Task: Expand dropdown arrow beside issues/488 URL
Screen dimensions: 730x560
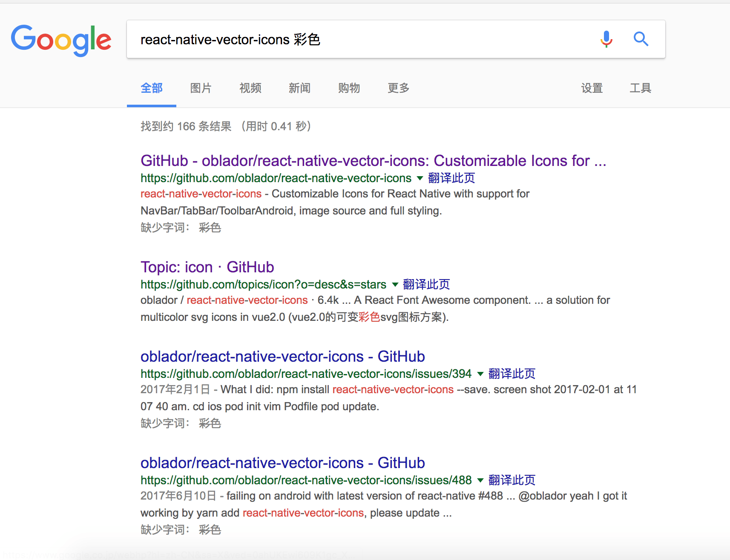Action: 480,480
